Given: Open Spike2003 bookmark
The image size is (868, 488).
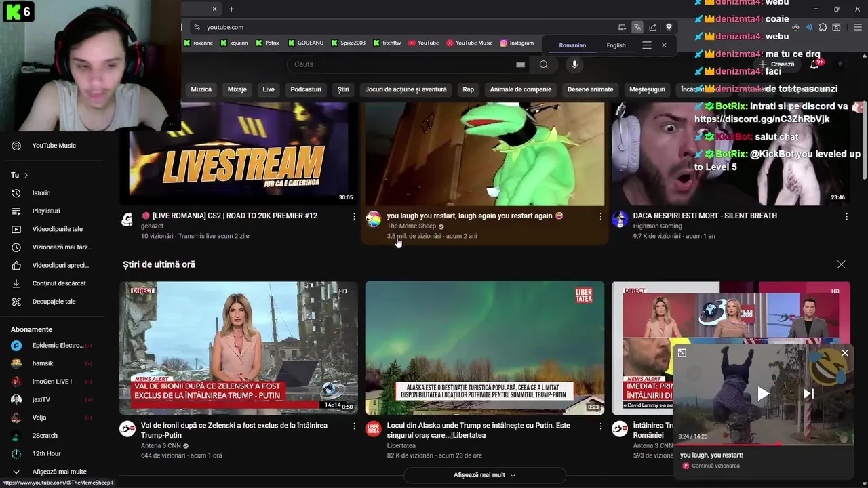Looking at the screenshot, I should click(349, 43).
